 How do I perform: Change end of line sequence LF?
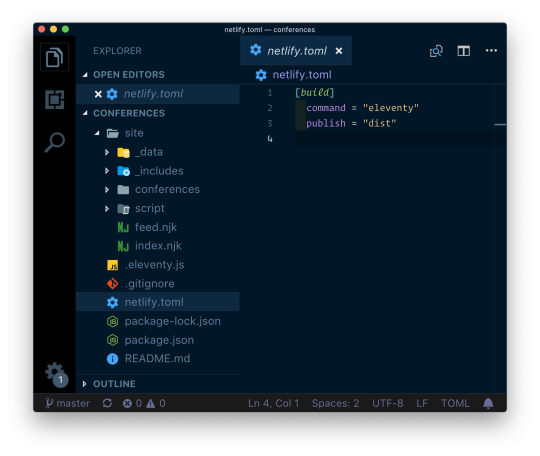422,403
